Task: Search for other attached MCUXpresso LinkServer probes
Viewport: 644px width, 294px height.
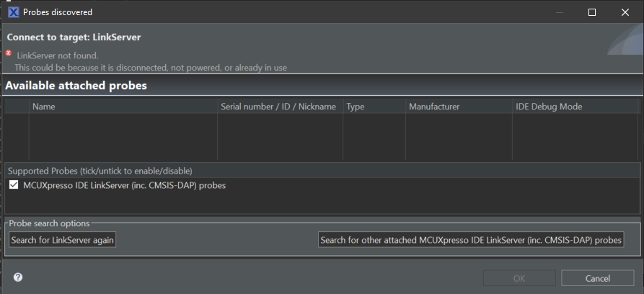Action: (x=471, y=240)
